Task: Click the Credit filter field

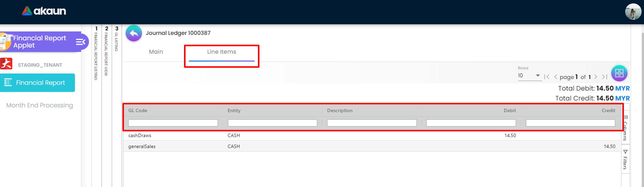Action: pyautogui.click(x=570, y=123)
